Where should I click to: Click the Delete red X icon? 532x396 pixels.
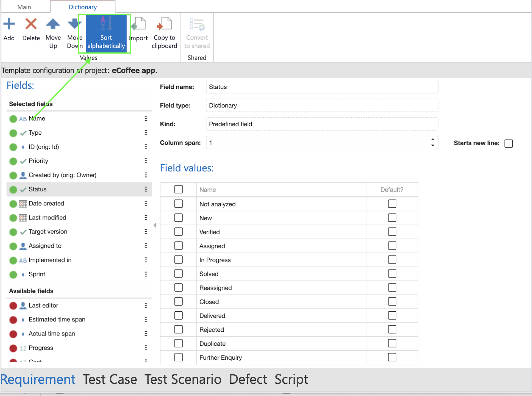point(31,24)
